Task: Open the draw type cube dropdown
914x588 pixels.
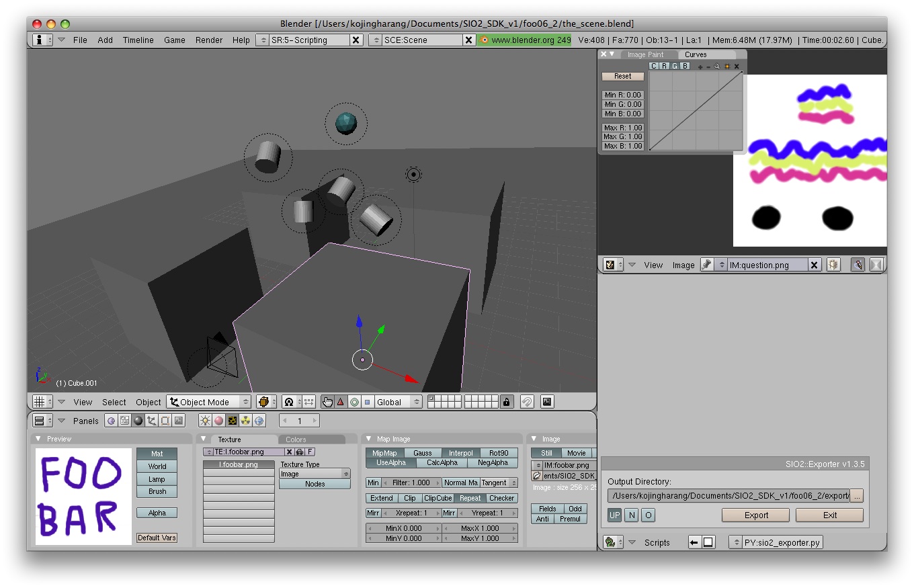Action: point(266,402)
